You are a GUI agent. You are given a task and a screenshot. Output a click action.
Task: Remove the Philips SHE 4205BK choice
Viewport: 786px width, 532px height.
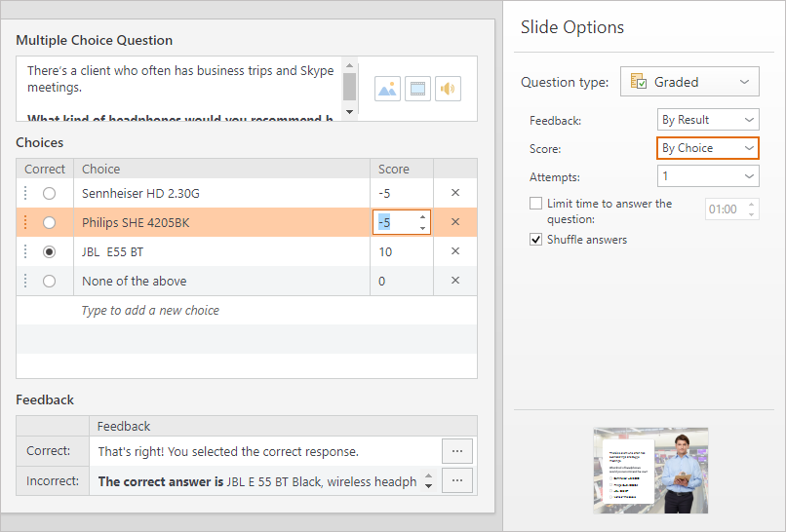click(454, 222)
